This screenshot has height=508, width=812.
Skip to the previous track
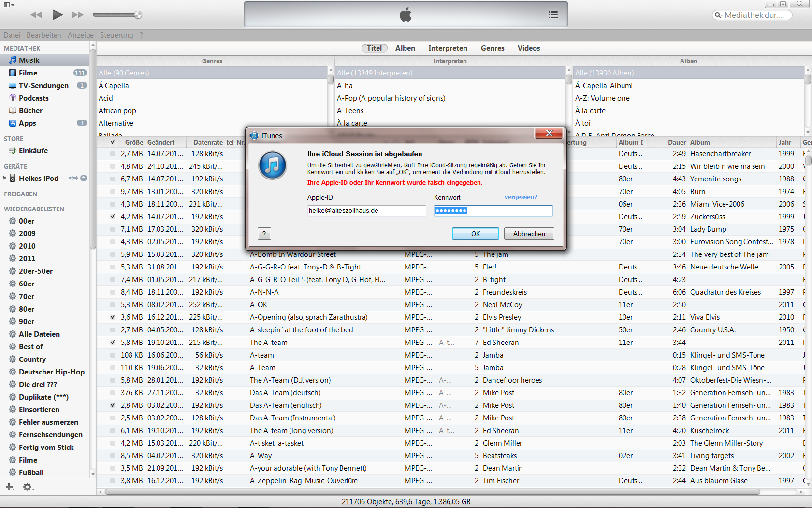point(36,15)
